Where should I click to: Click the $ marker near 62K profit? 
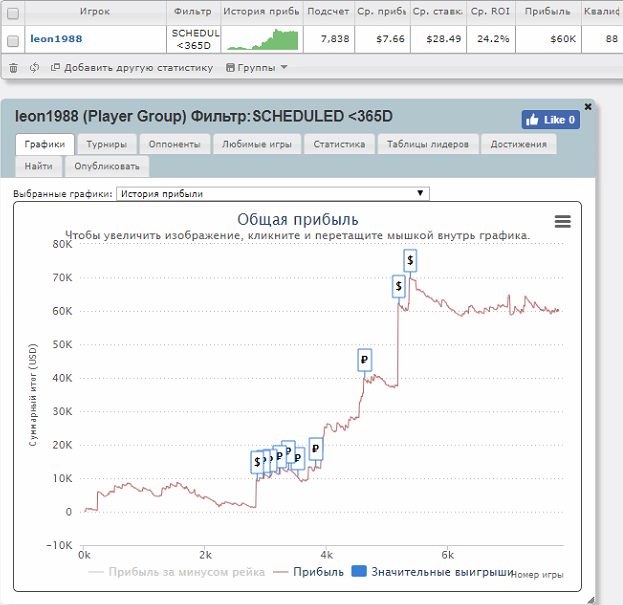coord(399,286)
